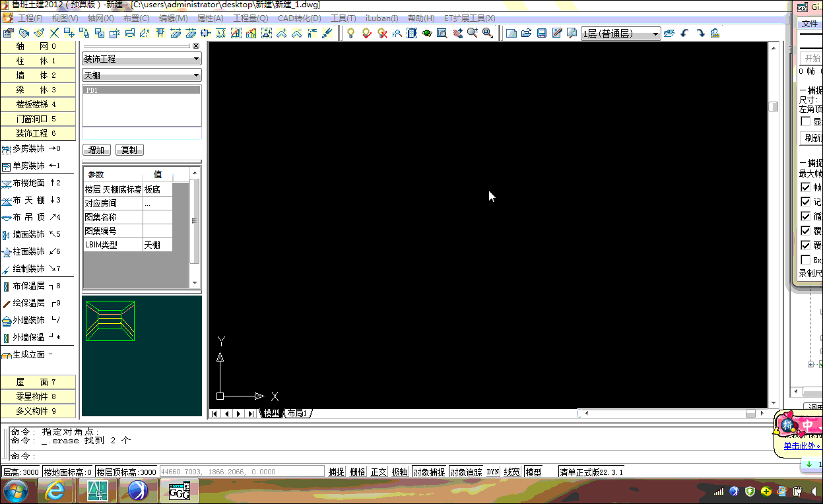Image resolution: width=823 pixels, height=504 pixels.
Task: Click the 生成立面 generate elevation tool
Action: click(26, 354)
